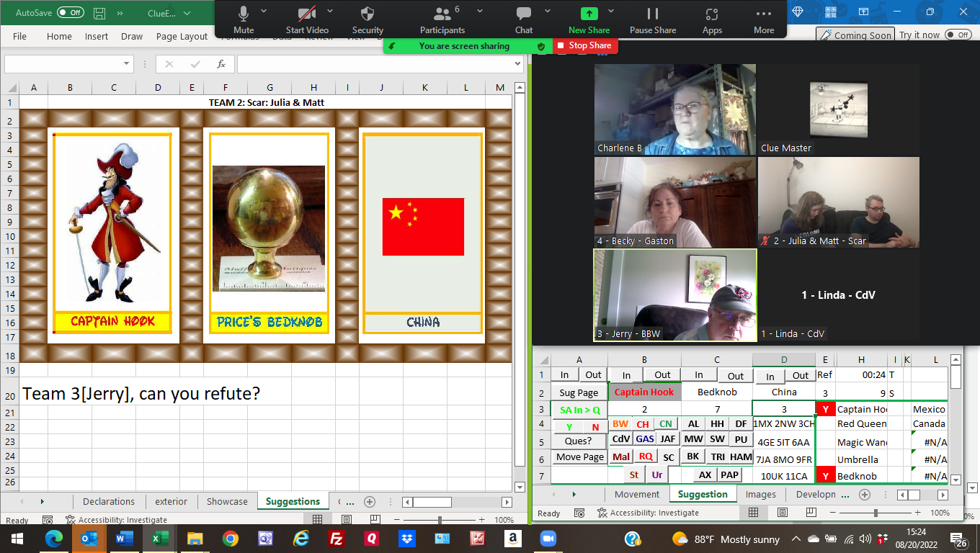The height and width of the screenshot is (553, 980).
Task: Open the Participants panel in Zoom
Action: pyautogui.click(x=442, y=14)
